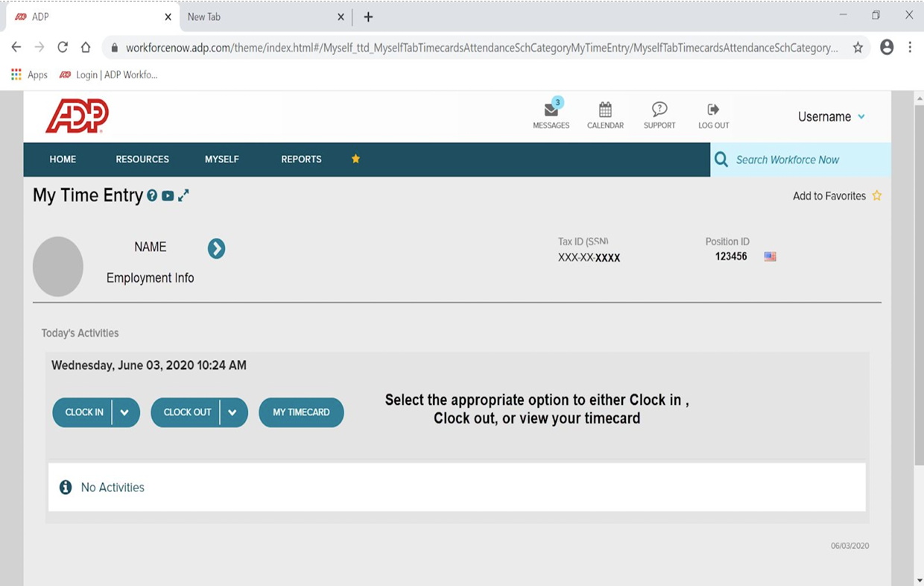Open the Messages envelope icon
Screen dimensions: 924x586
pos(551,110)
